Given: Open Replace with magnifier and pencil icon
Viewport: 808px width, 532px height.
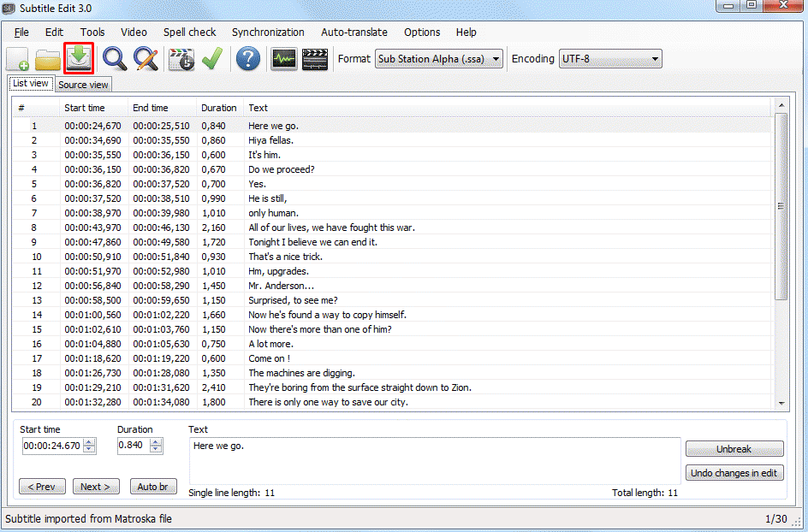Looking at the screenshot, I should 146,59.
